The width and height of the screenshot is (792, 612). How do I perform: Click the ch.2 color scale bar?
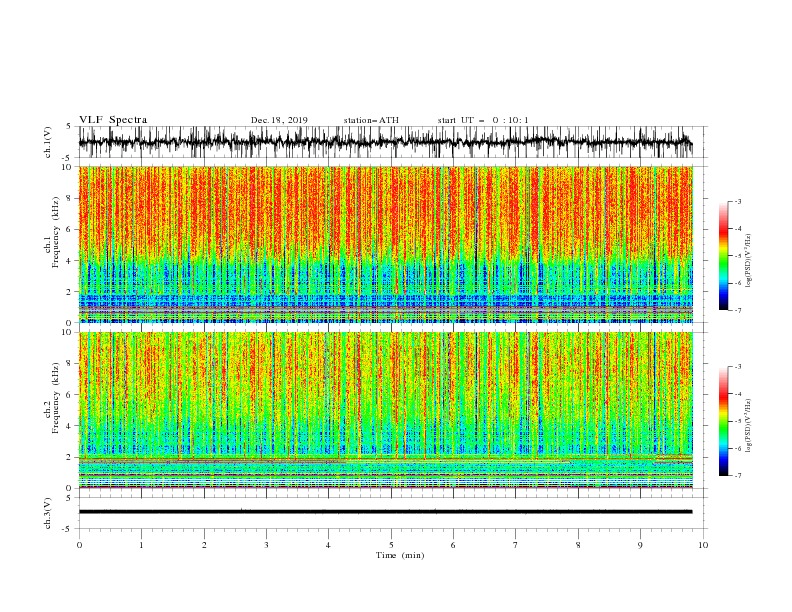[723, 421]
